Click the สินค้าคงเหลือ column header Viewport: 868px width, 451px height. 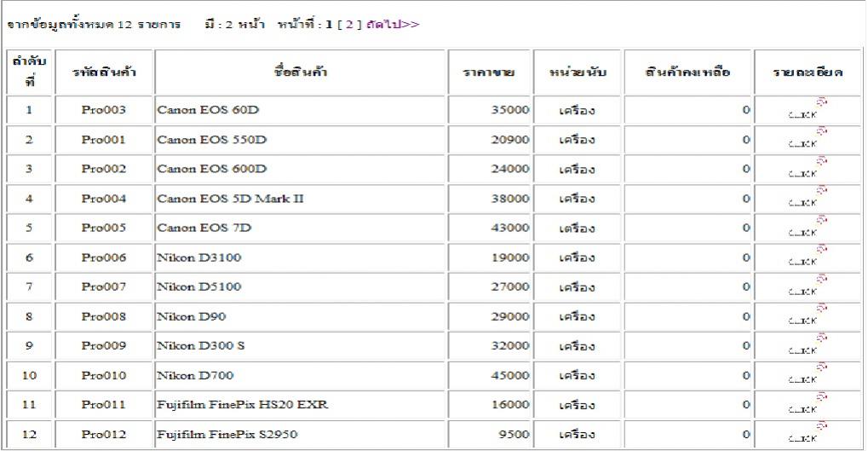(x=688, y=72)
